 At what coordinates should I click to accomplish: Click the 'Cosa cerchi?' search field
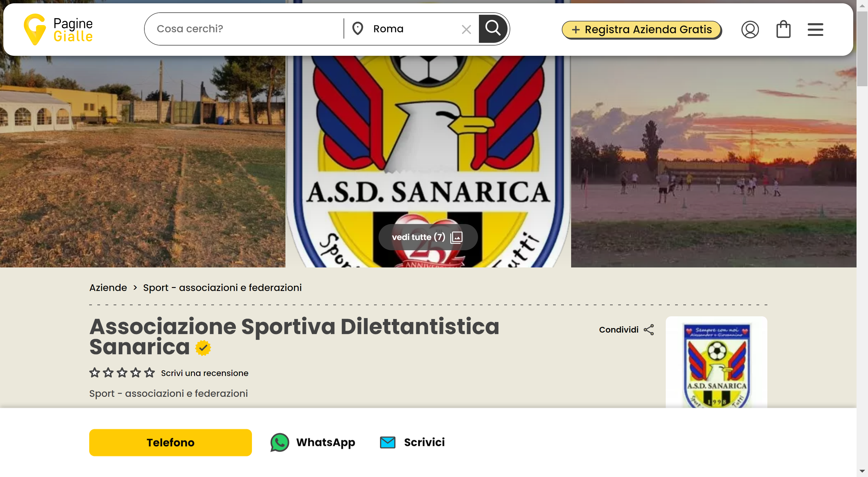pyautogui.click(x=249, y=29)
